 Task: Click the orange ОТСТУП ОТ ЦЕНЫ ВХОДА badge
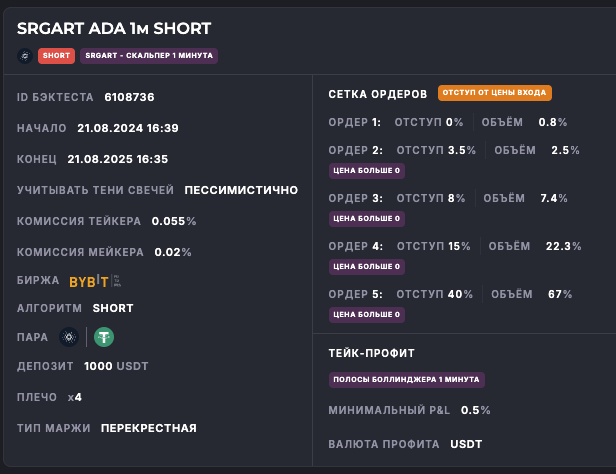click(494, 93)
